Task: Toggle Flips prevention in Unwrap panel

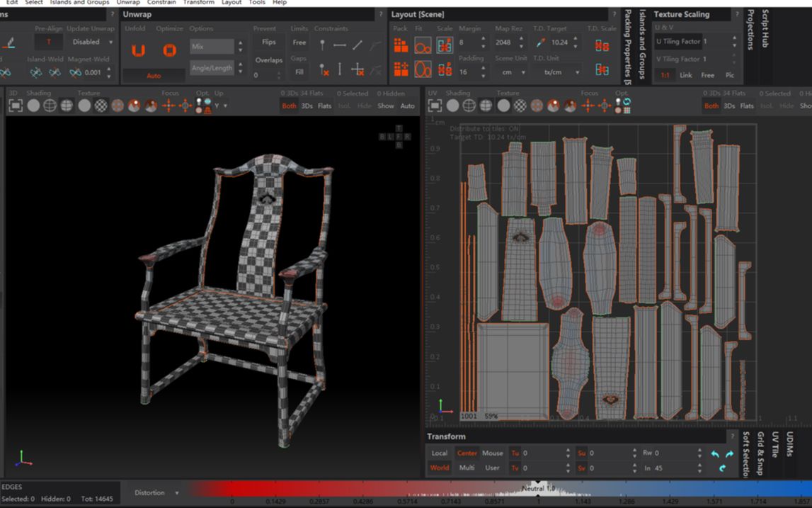Action: pos(269,42)
